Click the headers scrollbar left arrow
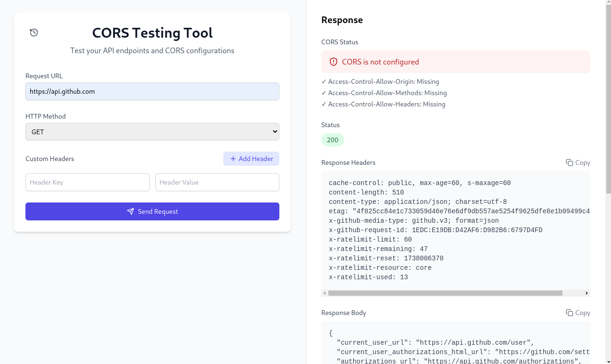The width and height of the screenshot is (611, 364). 324,293
